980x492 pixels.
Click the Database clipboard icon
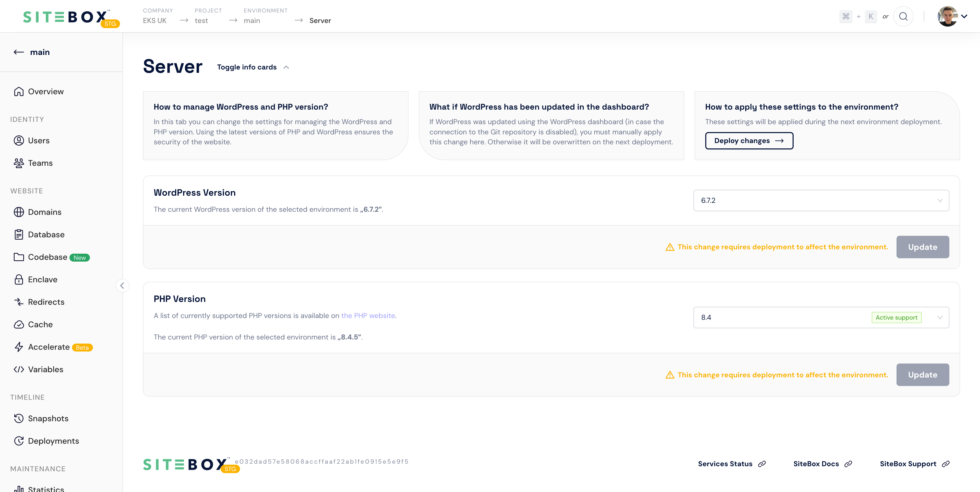pyautogui.click(x=19, y=235)
